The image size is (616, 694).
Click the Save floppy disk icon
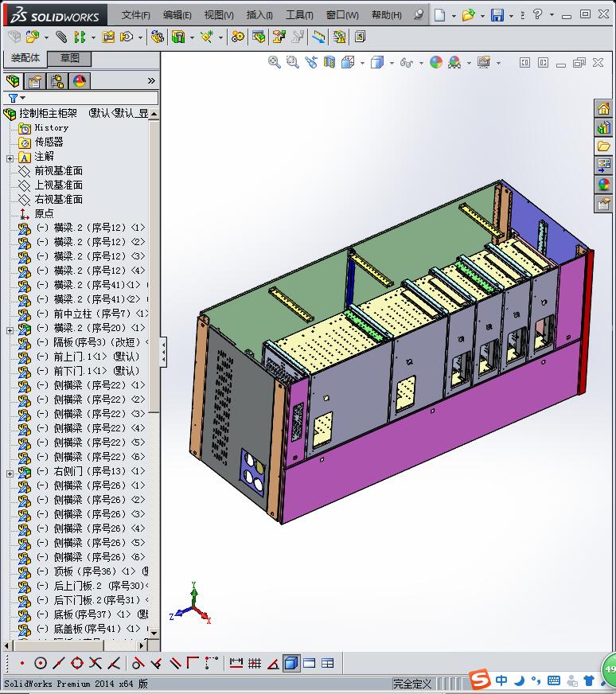(497, 15)
